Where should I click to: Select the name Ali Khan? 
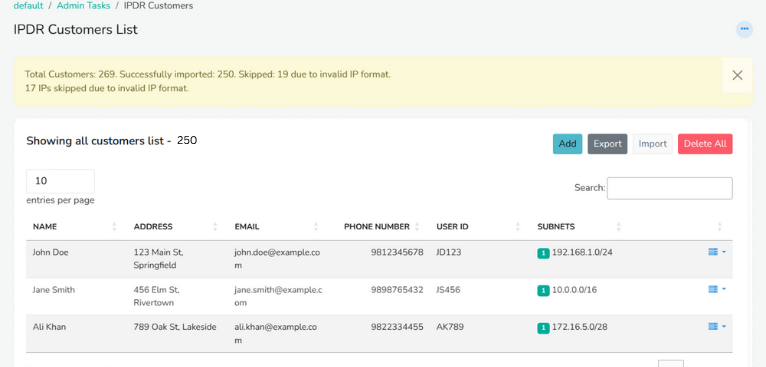[x=49, y=327]
